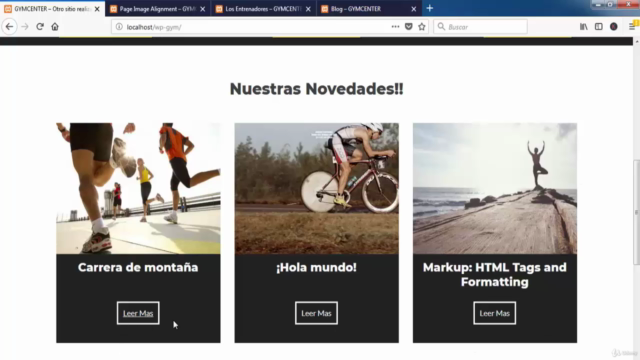Open the browser home page
Screen dimensions: 640x360
point(55,27)
